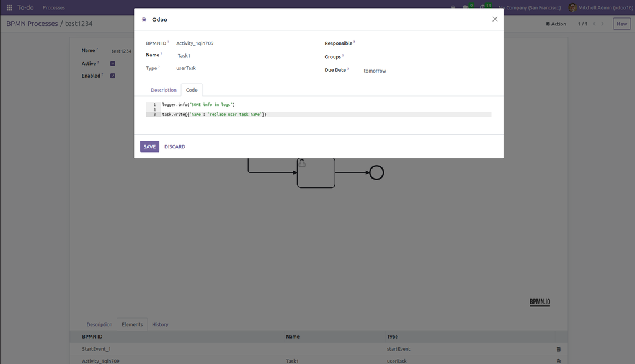Click code line 1 logger.info
635x364 pixels.
pos(198,104)
